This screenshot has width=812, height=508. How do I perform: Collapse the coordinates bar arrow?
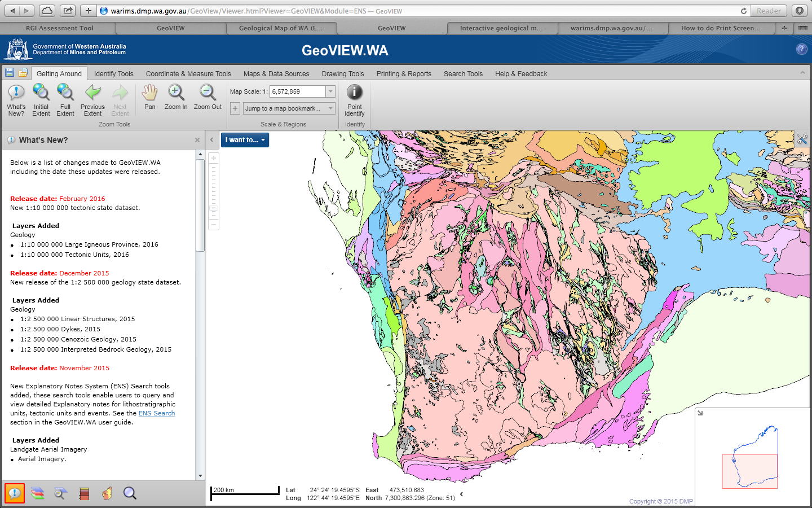461,494
